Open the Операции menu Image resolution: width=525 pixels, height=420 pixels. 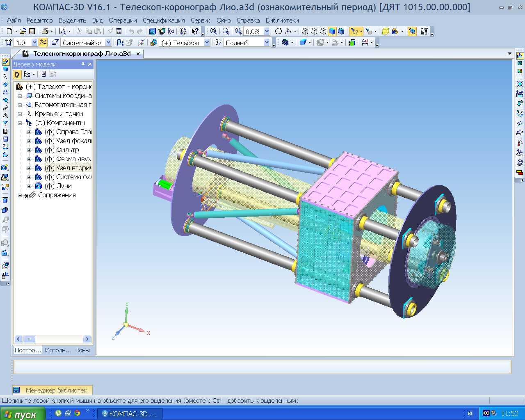(123, 20)
